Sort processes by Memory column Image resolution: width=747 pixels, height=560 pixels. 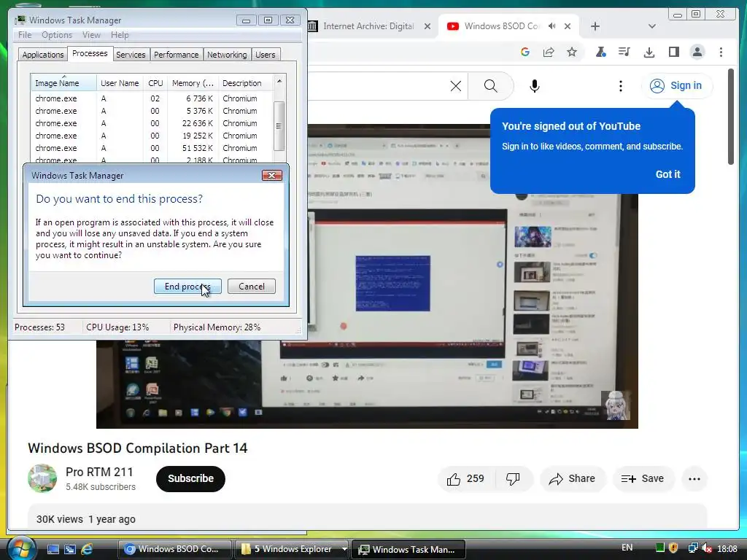(x=193, y=83)
